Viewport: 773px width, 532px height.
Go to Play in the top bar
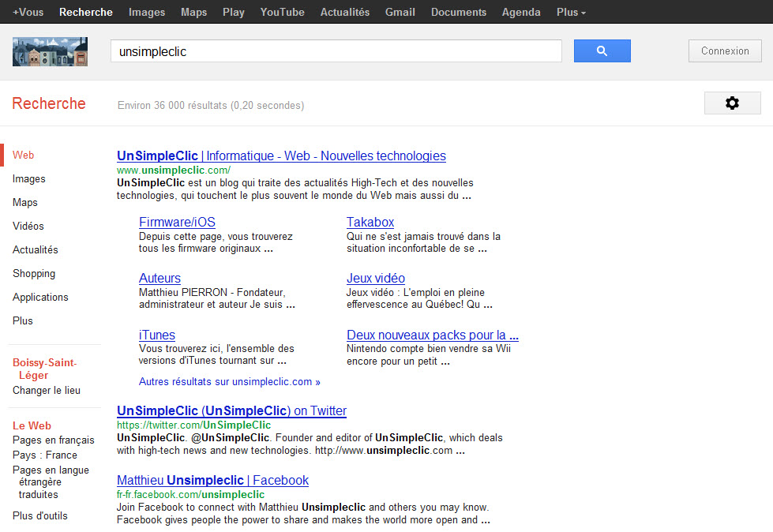(x=233, y=13)
